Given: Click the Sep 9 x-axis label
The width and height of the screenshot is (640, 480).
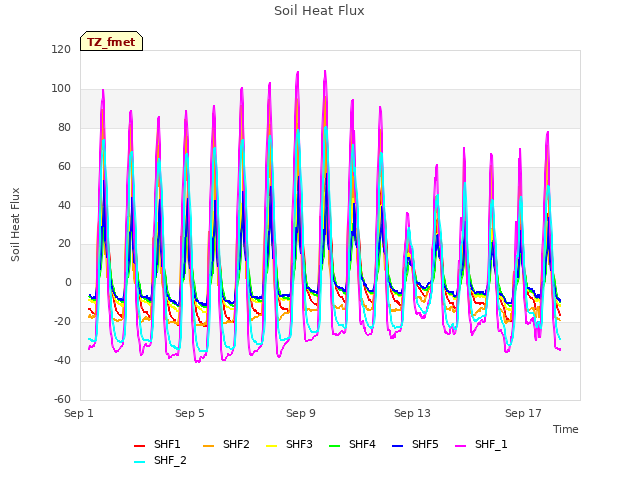Looking at the screenshot, I should pos(301,413).
